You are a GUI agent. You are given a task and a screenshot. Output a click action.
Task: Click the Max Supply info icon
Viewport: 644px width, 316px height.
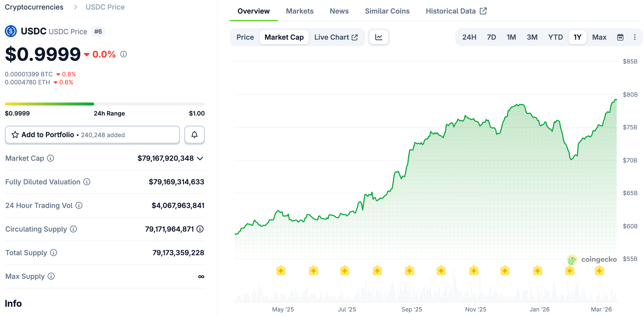point(51,276)
